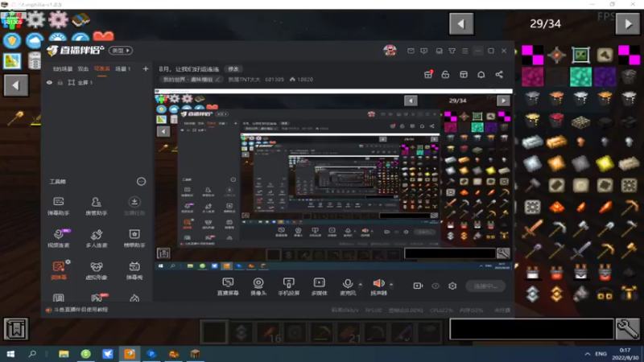Open the 房管助手 tool
Image resolution: width=644 pixels, height=362 pixels.
click(96, 206)
